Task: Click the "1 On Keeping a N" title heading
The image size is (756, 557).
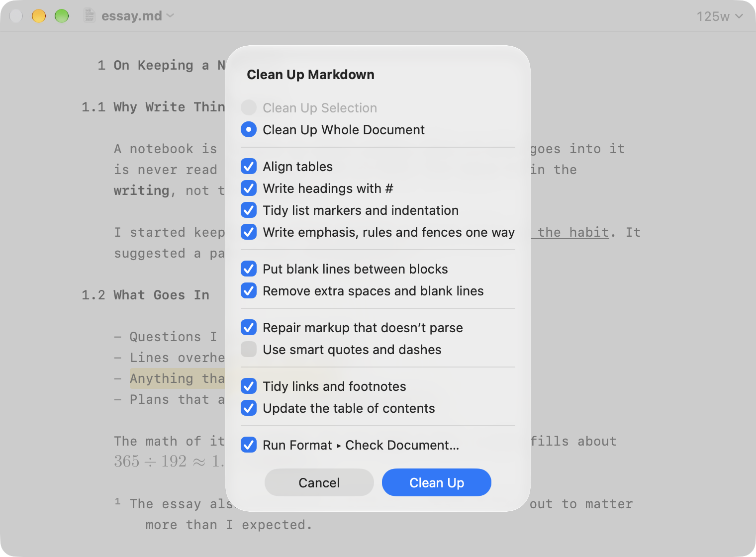Action: tap(161, 65)
